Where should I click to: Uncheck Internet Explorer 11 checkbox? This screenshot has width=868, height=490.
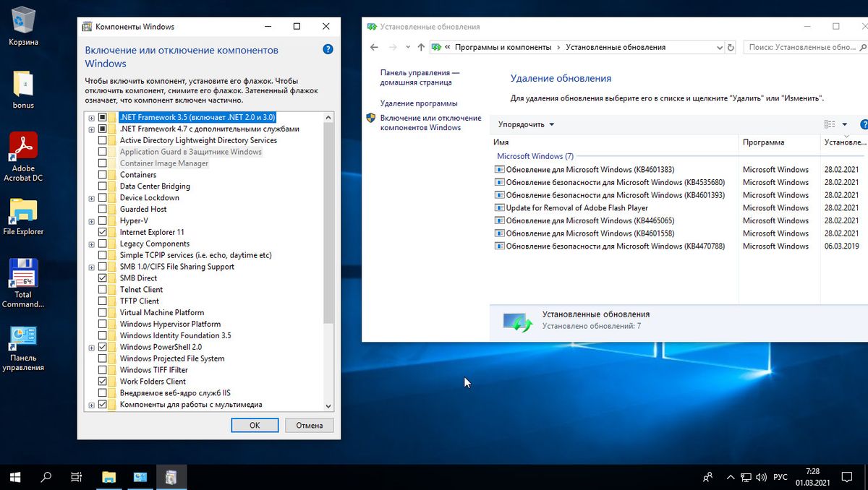102,232
